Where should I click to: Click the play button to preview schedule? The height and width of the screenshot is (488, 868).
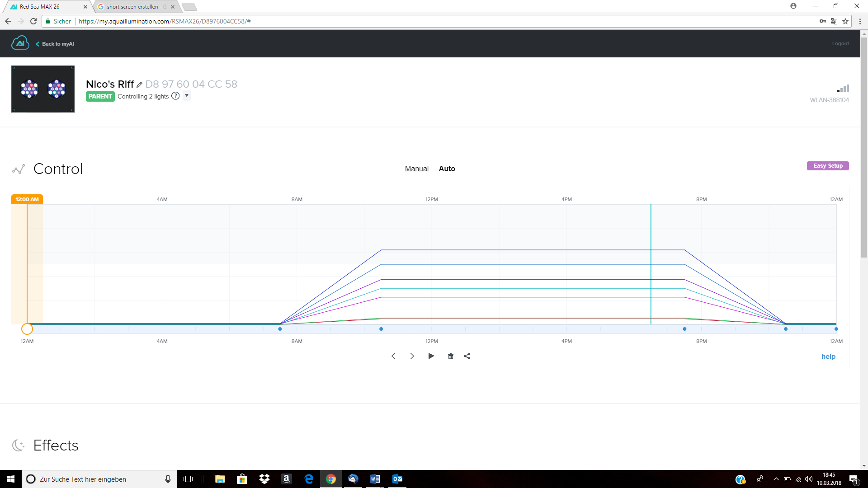pos(431,356)
